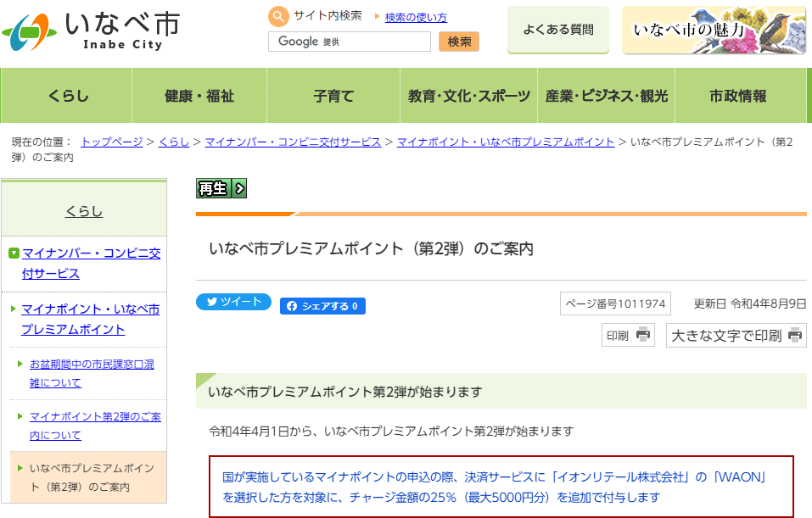Open sidebar マイナポイント・いなべ市プレミアムポイント link
The height and width of the screenshot is (518, 812).
pos(90,320)
